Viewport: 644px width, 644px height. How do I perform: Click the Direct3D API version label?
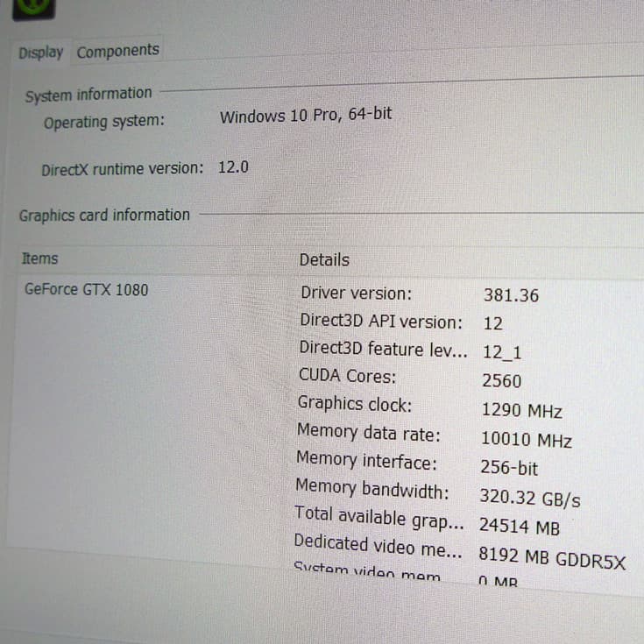(x=381, y=322)
